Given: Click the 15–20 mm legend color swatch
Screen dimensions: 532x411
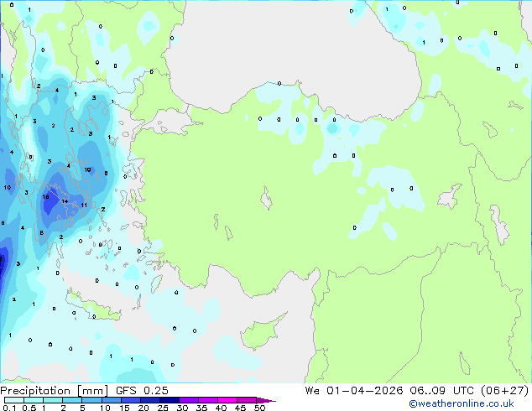Looking at the screenshot, I should click(130, 400).
